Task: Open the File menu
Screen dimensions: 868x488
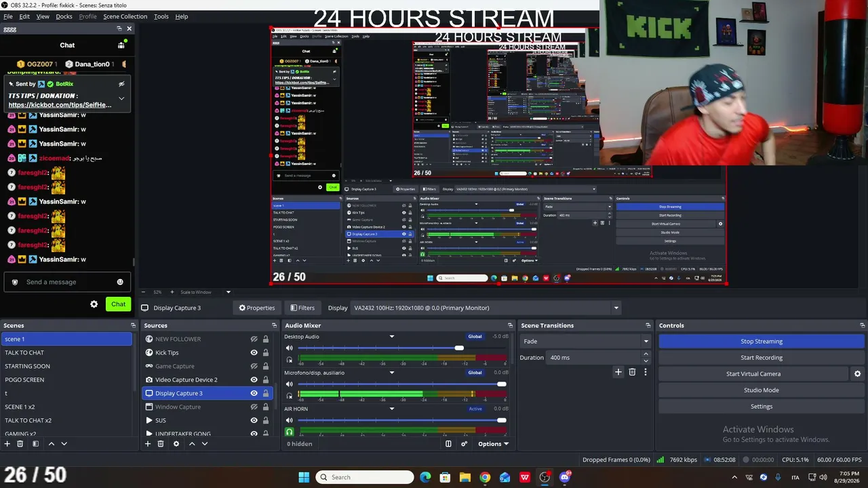Action: (x=8, y=16)
